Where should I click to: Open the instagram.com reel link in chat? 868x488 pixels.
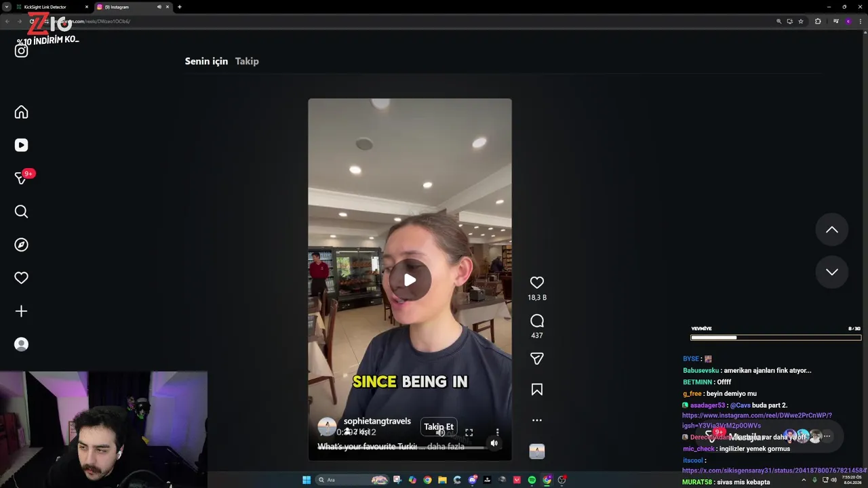point(757,420)
